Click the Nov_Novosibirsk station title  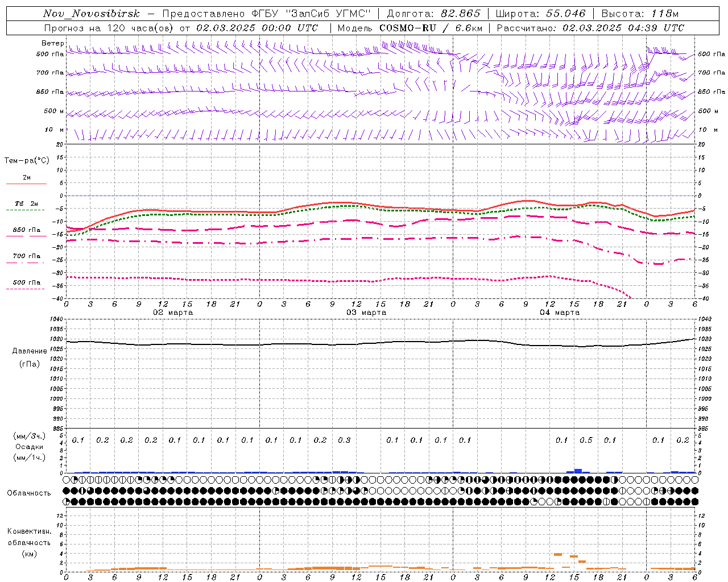(91, 14)
